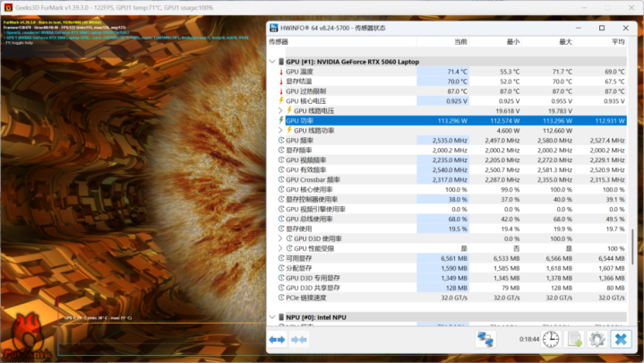Click the FurMark flame logo in render window
644x363 pixels.
tap(28, 337)
